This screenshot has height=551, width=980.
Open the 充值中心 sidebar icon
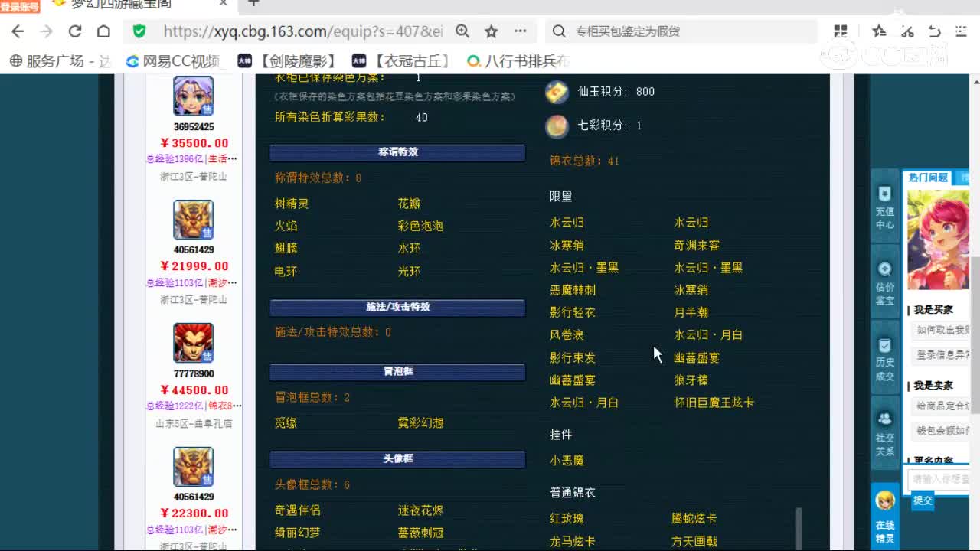click(x=884, y=196)
